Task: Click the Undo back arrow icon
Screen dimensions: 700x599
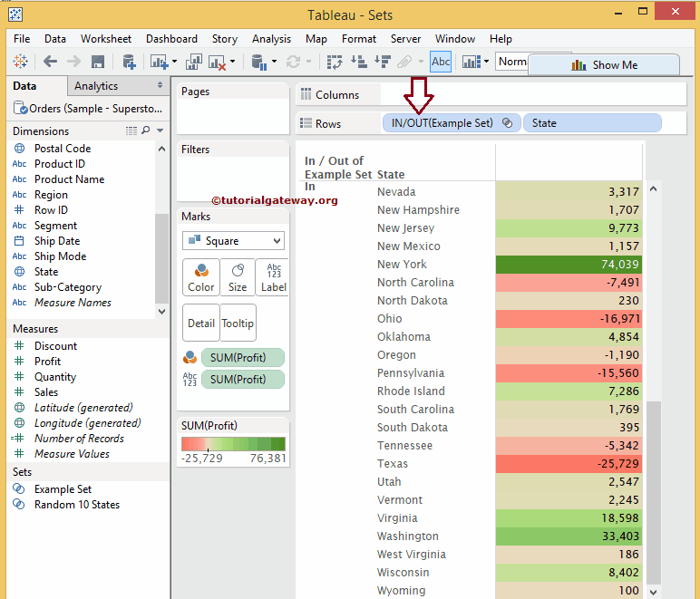Action: pos(50,62)
